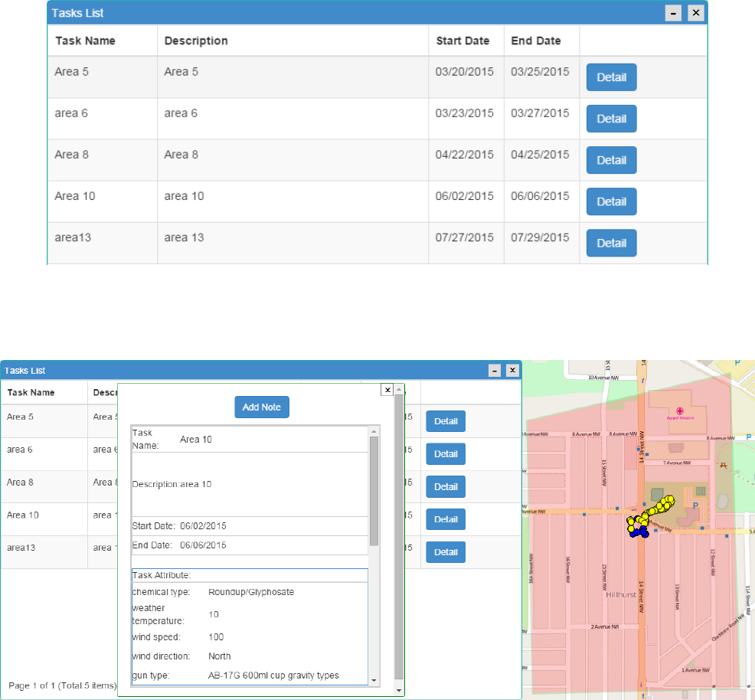755x700 pixels.
Task: Click scroll-down arrow of inner detail panel
Action: 374,680
